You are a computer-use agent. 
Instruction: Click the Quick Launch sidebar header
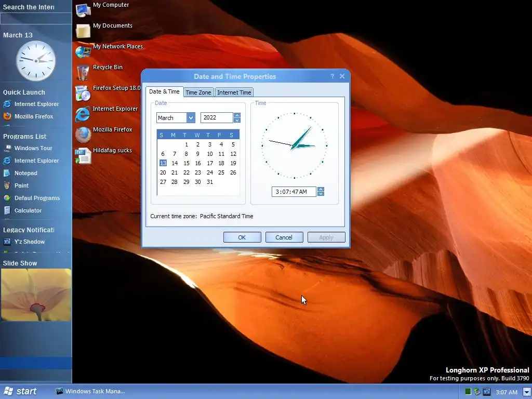24,92
